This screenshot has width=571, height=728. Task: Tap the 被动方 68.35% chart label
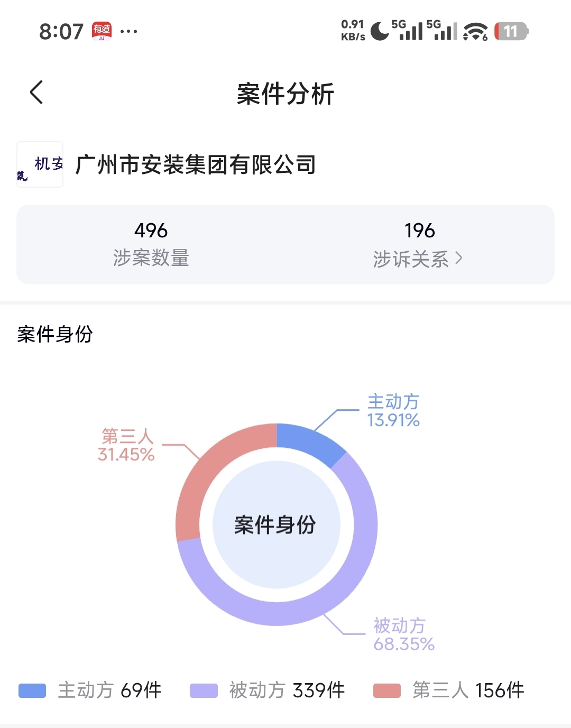click(403, 635)
